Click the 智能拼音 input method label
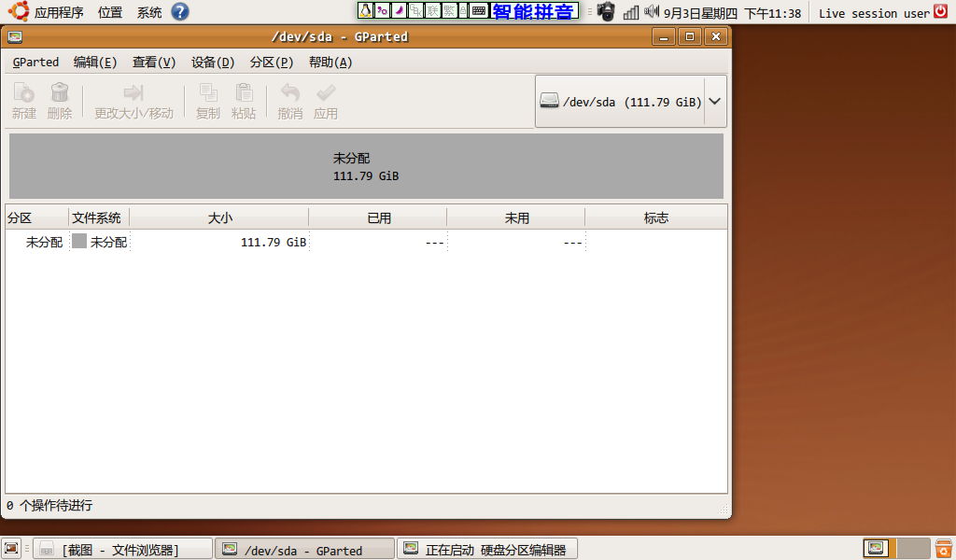956x560 pixels. [533, 11]
